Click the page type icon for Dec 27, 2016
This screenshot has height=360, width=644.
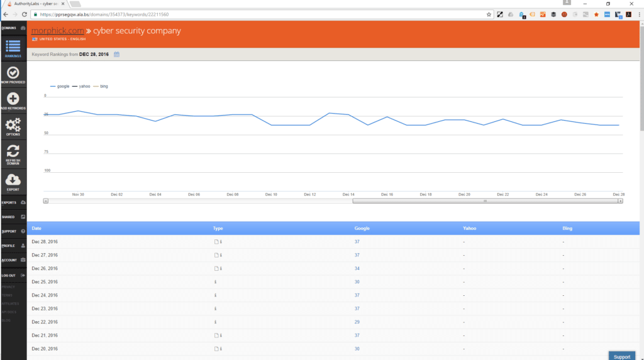point(216,255)
